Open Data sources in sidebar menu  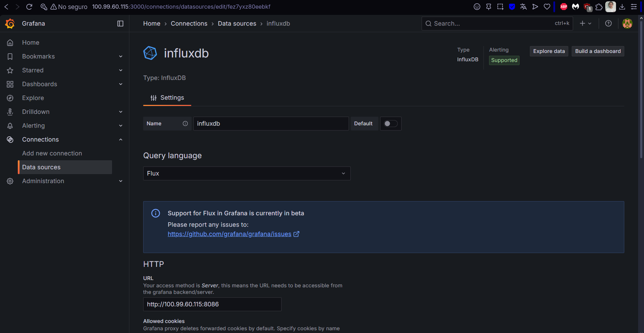coord(65,167)
